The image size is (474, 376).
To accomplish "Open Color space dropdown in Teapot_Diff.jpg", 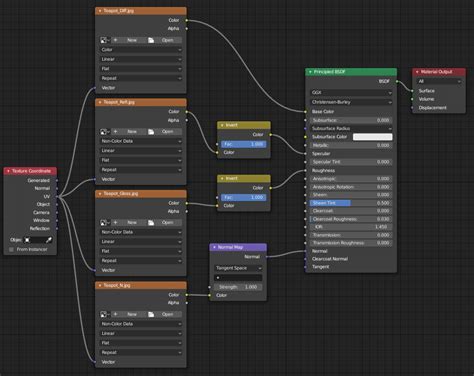I will (141, 50).
